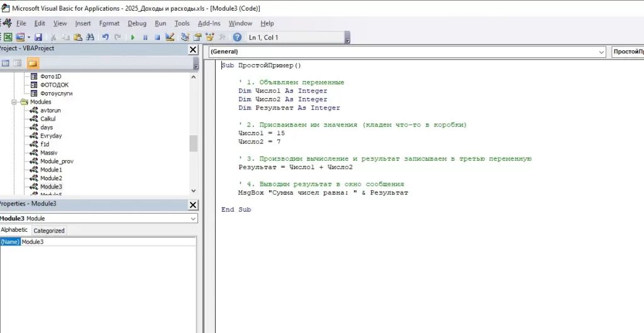Open the Add-Ins menu
644x333 pixels.
point(209,23)
